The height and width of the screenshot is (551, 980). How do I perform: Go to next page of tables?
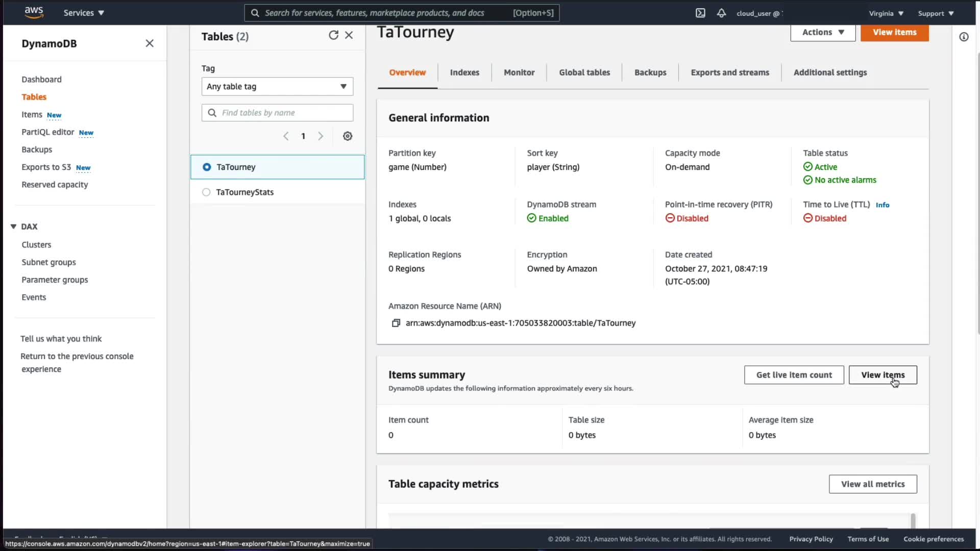pos(321,136)
